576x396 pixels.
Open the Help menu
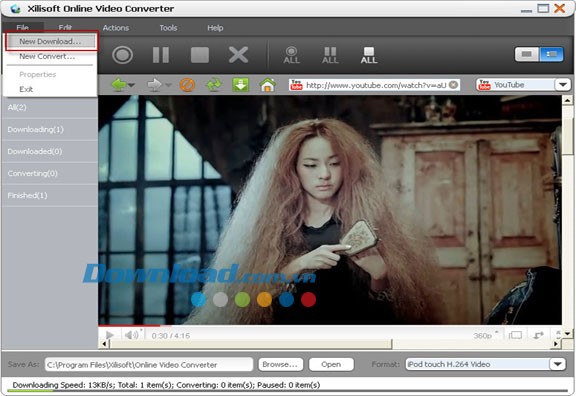(215, 28)
